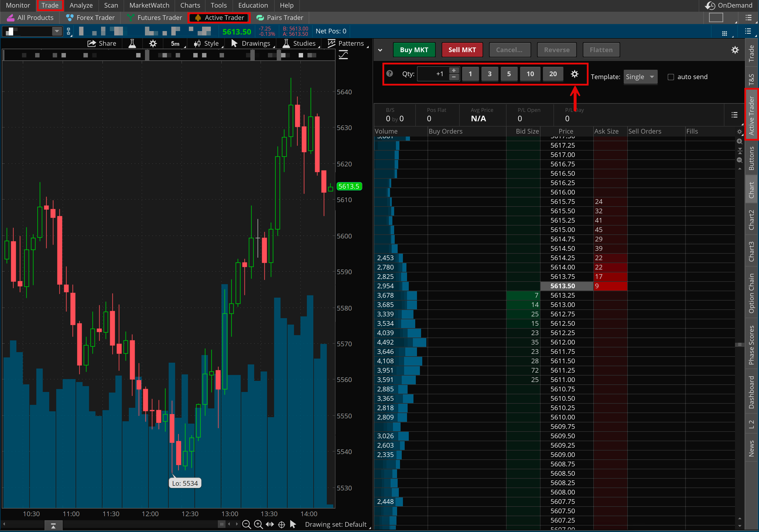759x532 pixels.
Task: Click the Buy MKT button
Action: coord(414,50)
